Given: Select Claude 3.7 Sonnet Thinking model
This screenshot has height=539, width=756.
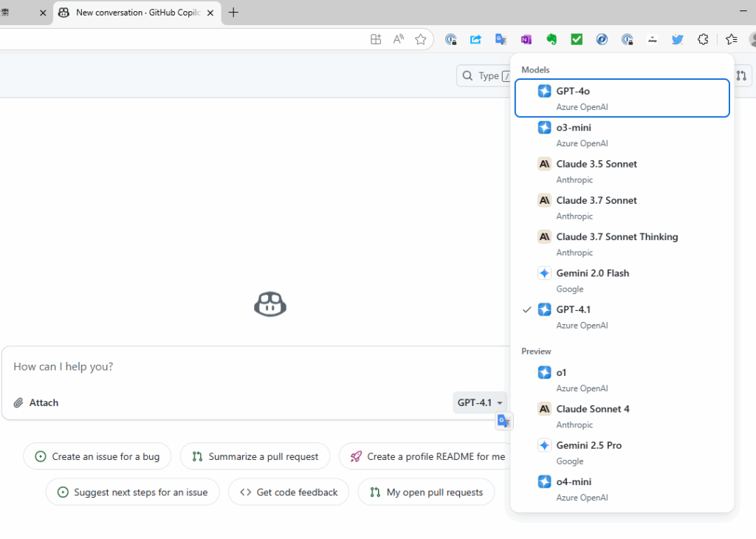Looking at the screenshot, I should [x=622, y=244].
